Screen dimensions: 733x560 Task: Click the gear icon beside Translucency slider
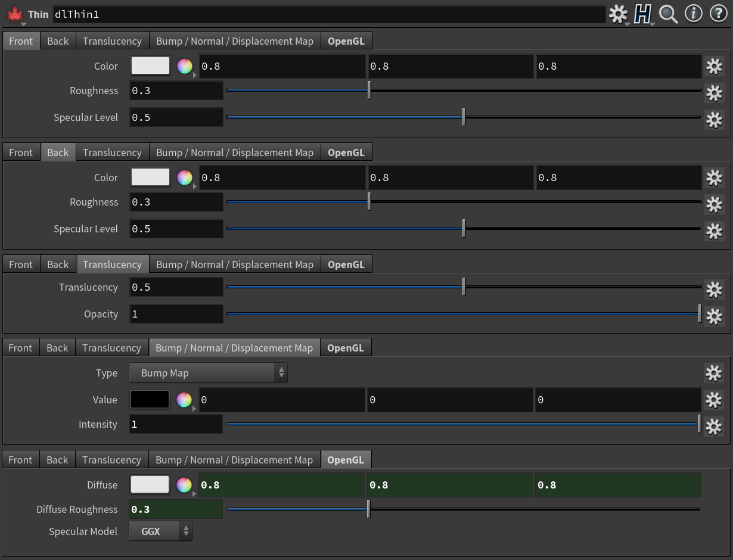pos(714,289)
